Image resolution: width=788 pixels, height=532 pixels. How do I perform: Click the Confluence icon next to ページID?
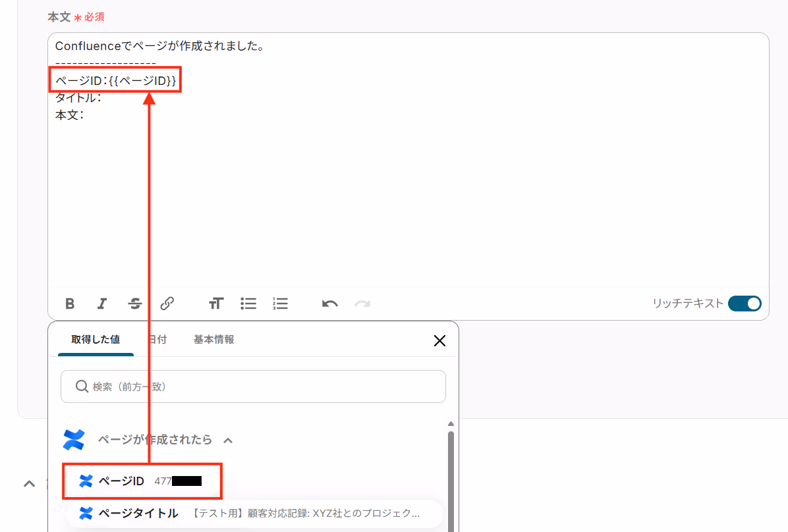tap(86, 481)
